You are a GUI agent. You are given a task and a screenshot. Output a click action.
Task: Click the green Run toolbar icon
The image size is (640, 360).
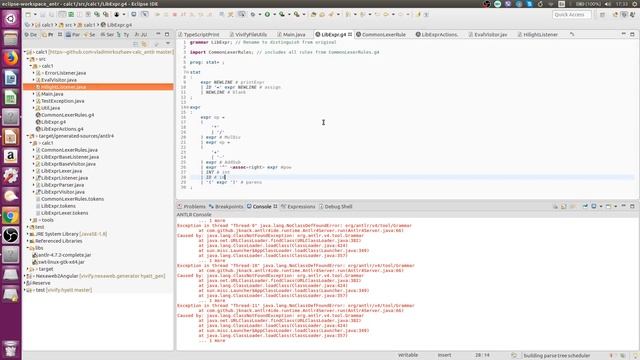coord(267,14)
